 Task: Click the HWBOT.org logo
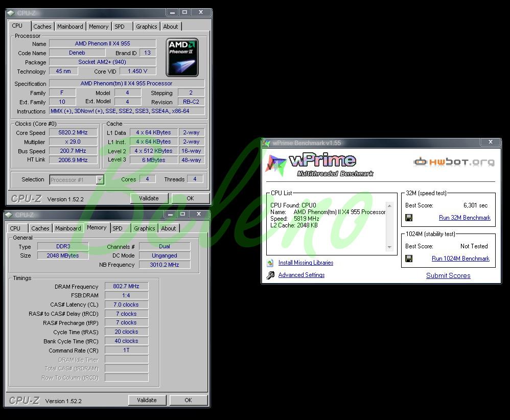click(x=454, y=161)
